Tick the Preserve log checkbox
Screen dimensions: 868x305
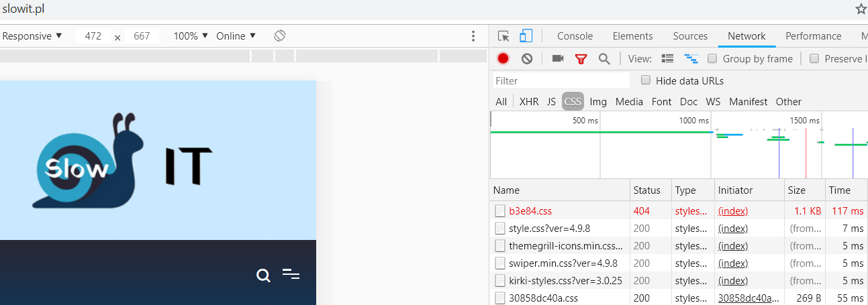coord(814,58)
